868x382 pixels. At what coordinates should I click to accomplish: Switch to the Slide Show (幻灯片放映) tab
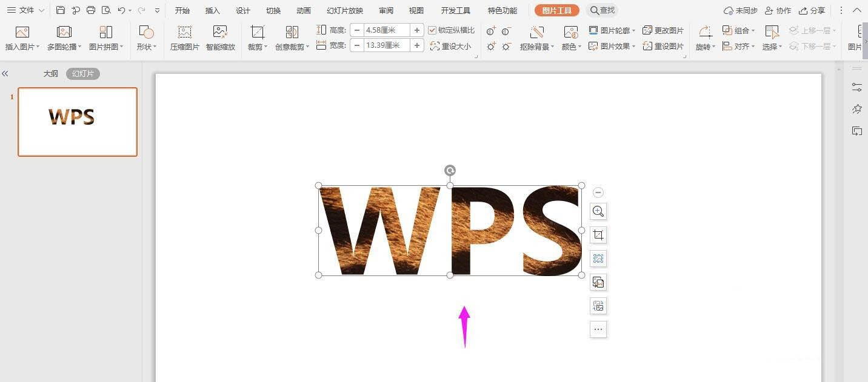[345, 10]
